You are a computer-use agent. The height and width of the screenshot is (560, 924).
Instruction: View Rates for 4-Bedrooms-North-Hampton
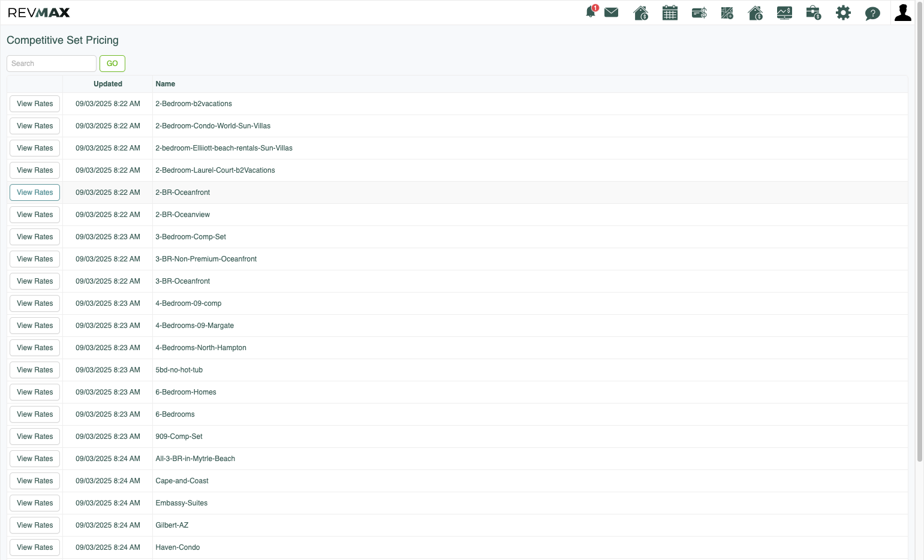(x=35, y=348)
